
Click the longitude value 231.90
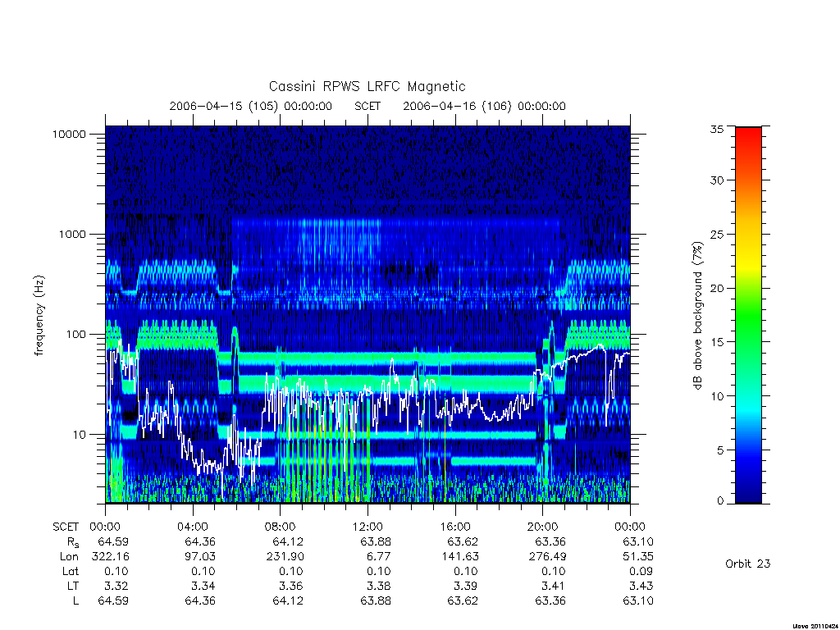[x=285, y=557]
